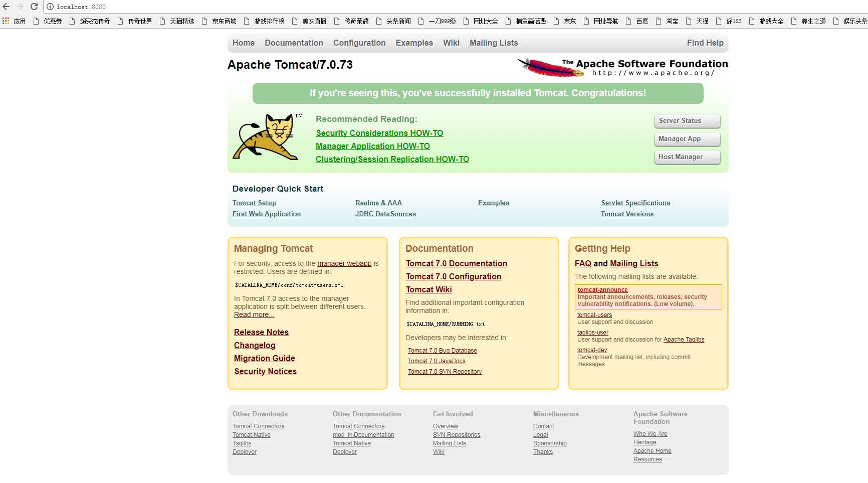
Task: Open Tomcat 7.0 Documentation link
Action: (457, 263)
